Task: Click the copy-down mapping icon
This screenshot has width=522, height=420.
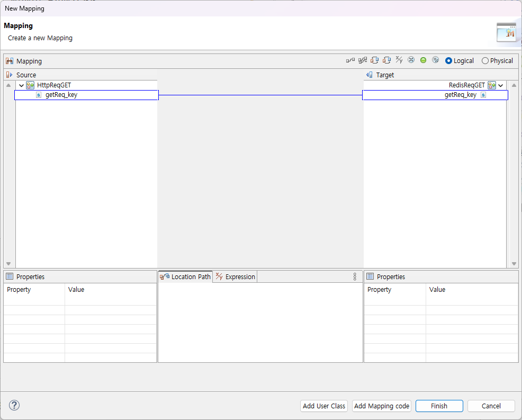Action: 374,60
